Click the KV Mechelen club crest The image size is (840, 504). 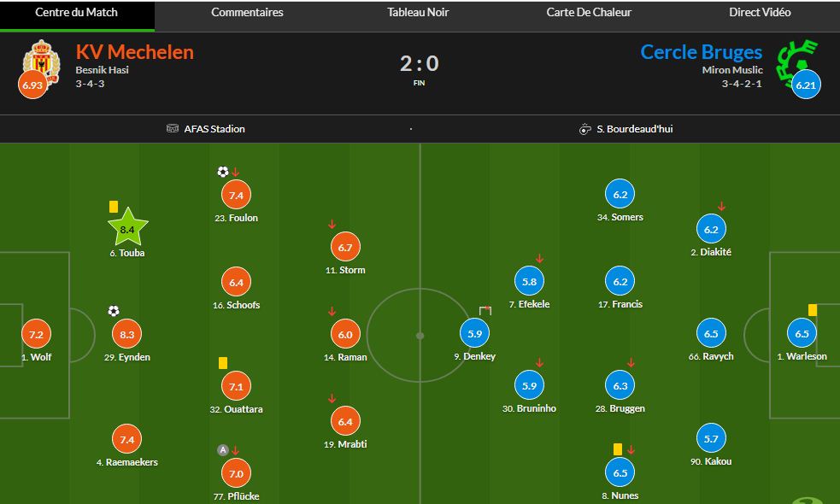click(x=38, y=60)
